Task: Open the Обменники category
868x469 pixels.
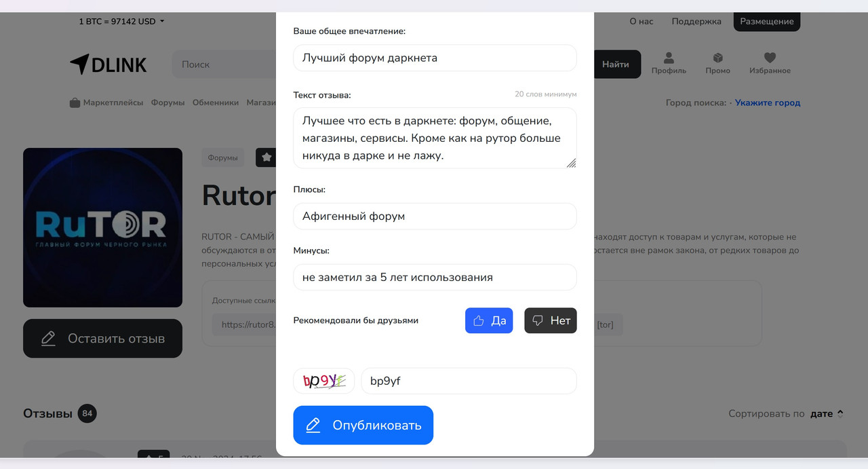Action: [216, 102]
